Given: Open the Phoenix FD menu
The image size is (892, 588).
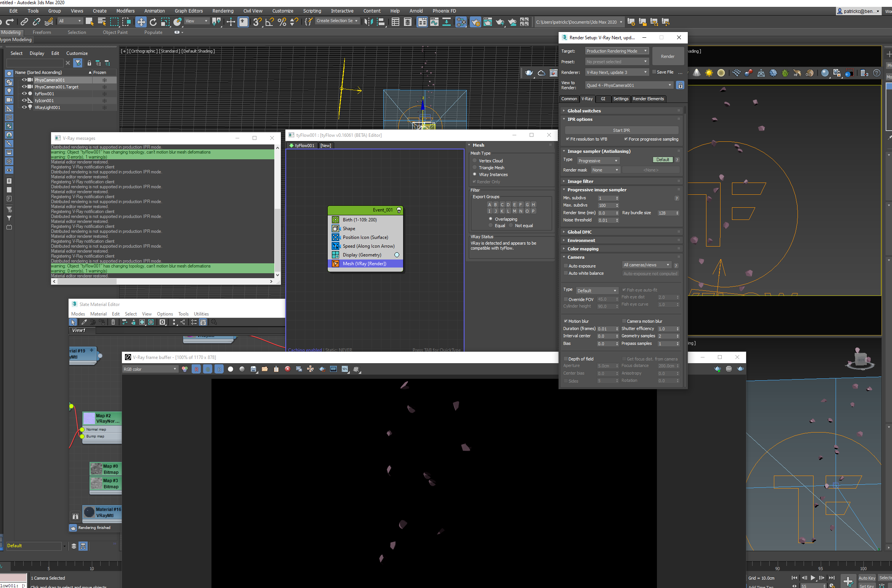Looking at the screenshot, I should click(x=444, y=11).
